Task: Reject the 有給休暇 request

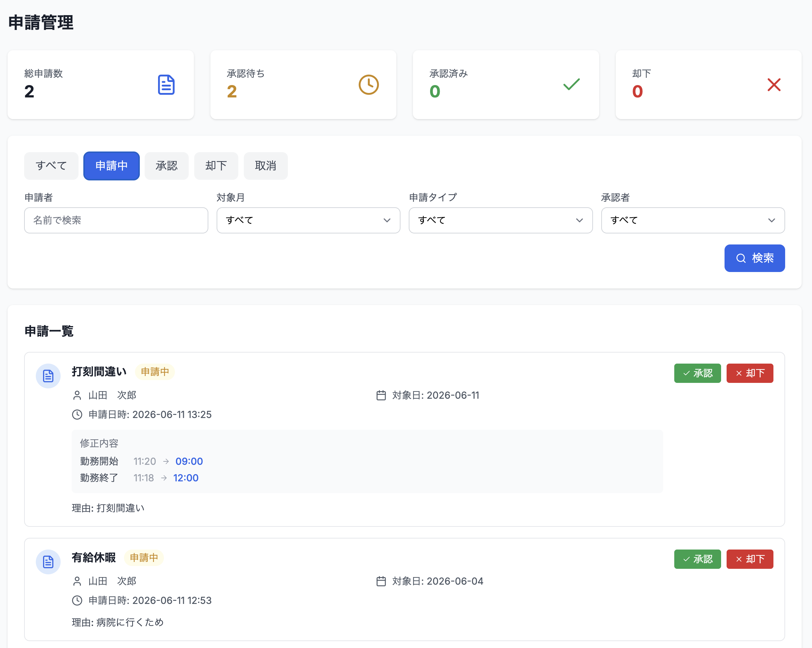Action: coord(749,559)
